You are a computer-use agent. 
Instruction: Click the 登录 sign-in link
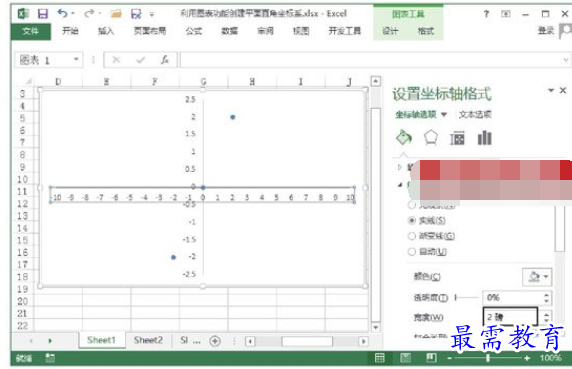(x=546, y=31)
